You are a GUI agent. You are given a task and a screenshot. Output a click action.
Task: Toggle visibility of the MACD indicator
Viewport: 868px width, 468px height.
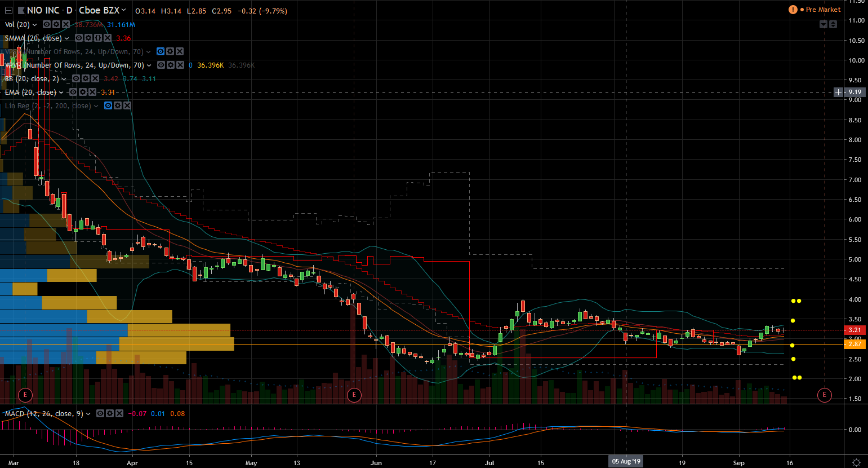100,414
